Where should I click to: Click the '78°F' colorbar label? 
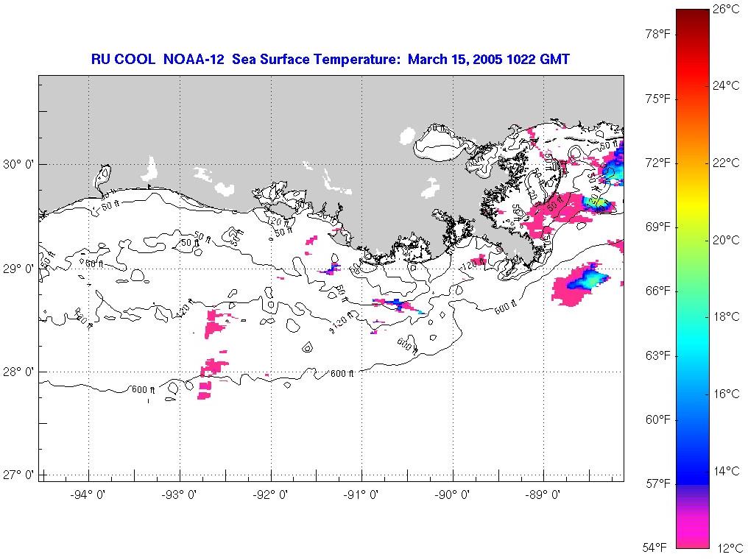[658, 35]
